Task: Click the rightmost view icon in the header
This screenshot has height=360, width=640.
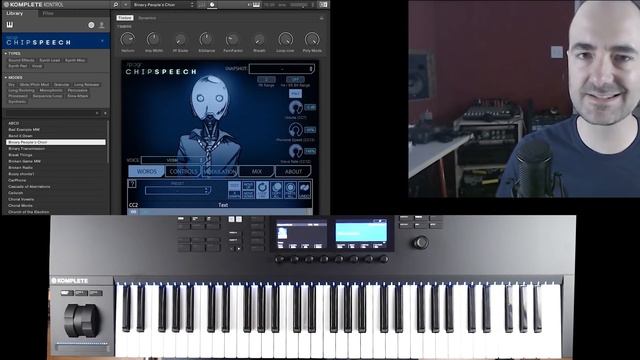Action: click(x=323, y=5)
